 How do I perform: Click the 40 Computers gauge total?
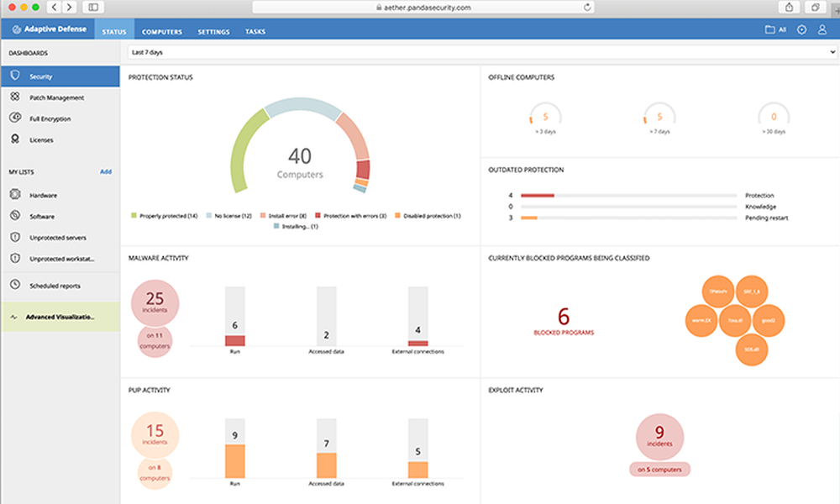point(300,163)
